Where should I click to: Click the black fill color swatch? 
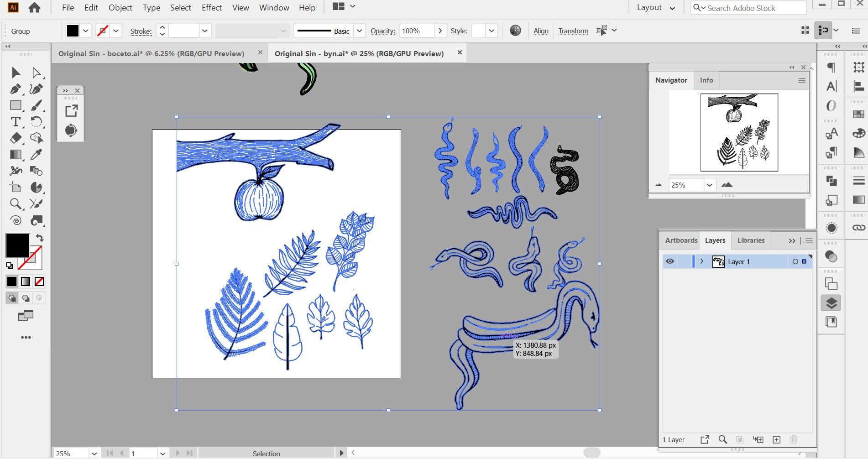tap(17, 245)
